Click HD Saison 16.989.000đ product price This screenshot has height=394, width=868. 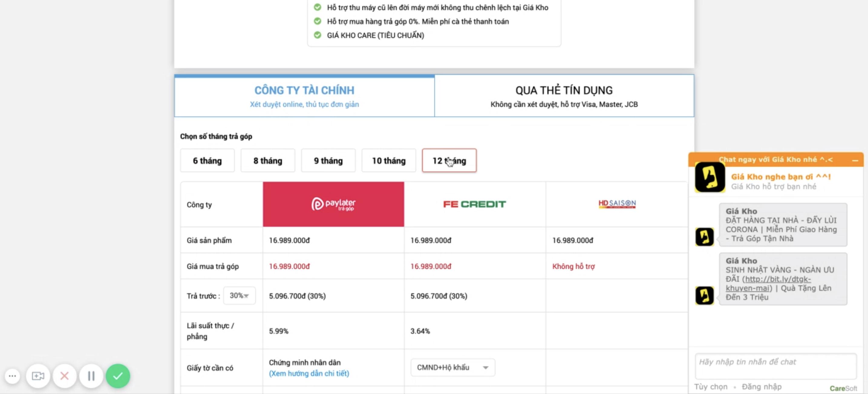coord(573,240)
